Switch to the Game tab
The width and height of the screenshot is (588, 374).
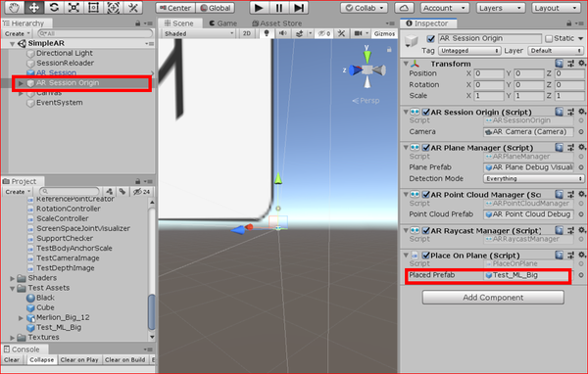tap(223, 23)
